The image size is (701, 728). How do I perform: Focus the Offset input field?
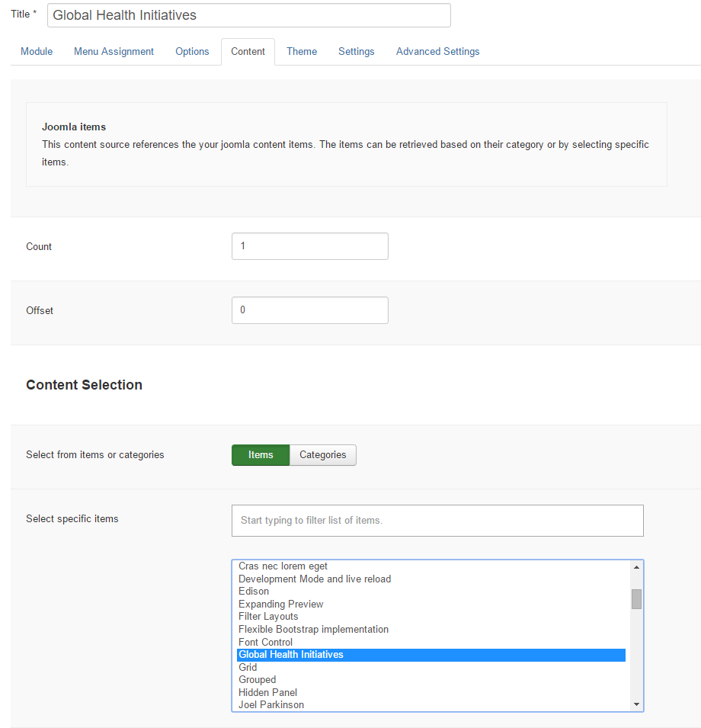(x=310, y=310)
